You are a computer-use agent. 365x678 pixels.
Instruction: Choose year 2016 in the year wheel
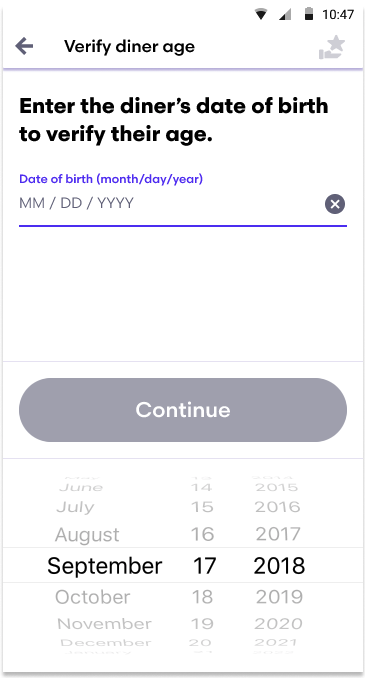278,507
